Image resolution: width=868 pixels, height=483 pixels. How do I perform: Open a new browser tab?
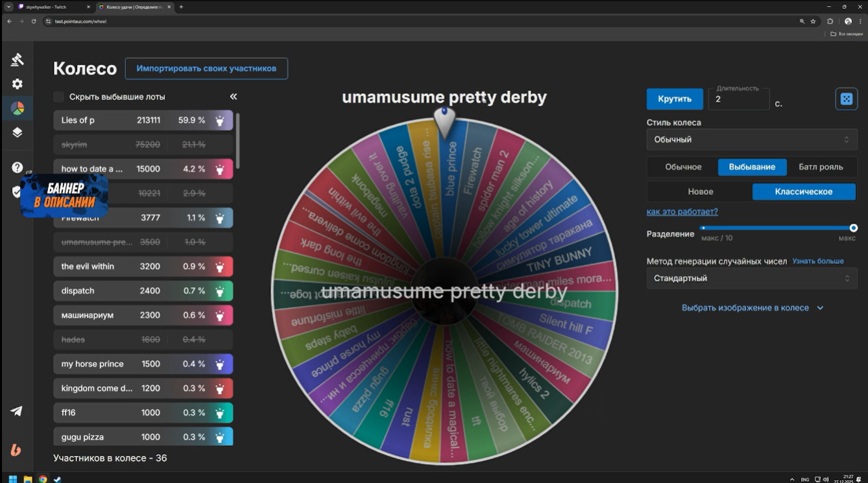(x=181, y=6)
